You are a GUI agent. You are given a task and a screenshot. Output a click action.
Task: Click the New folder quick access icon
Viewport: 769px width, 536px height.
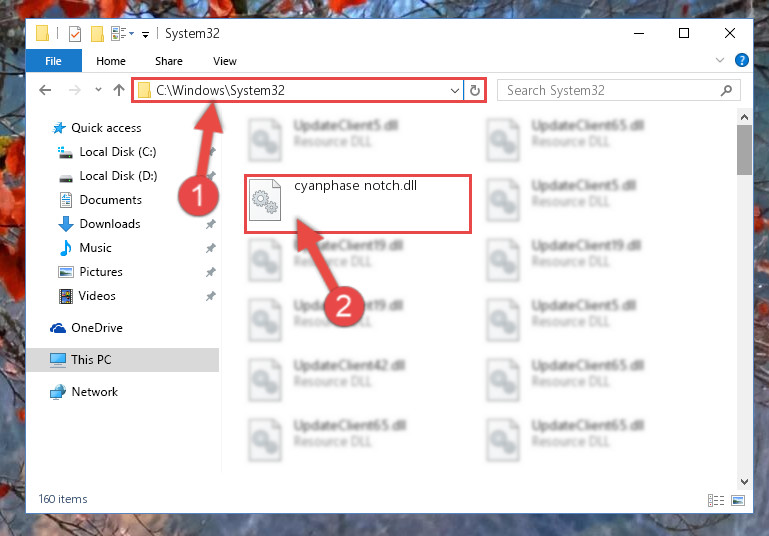[x=97, y=34]
